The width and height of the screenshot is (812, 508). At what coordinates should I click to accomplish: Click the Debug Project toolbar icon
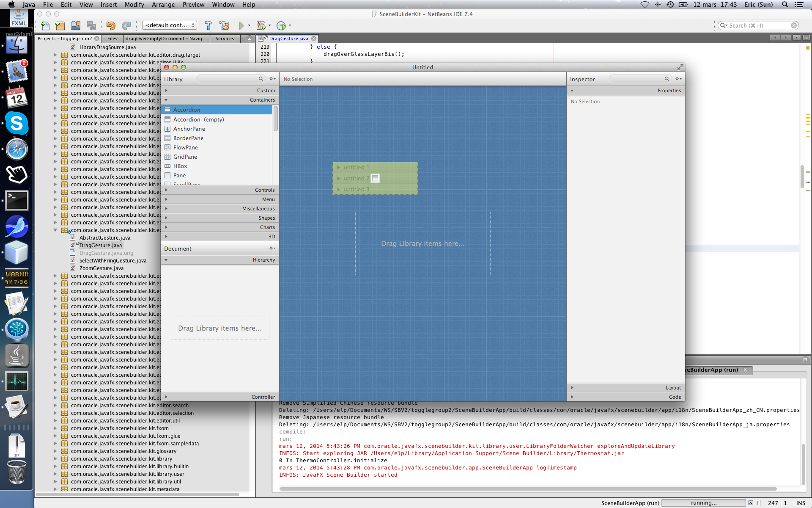point(261,26)
